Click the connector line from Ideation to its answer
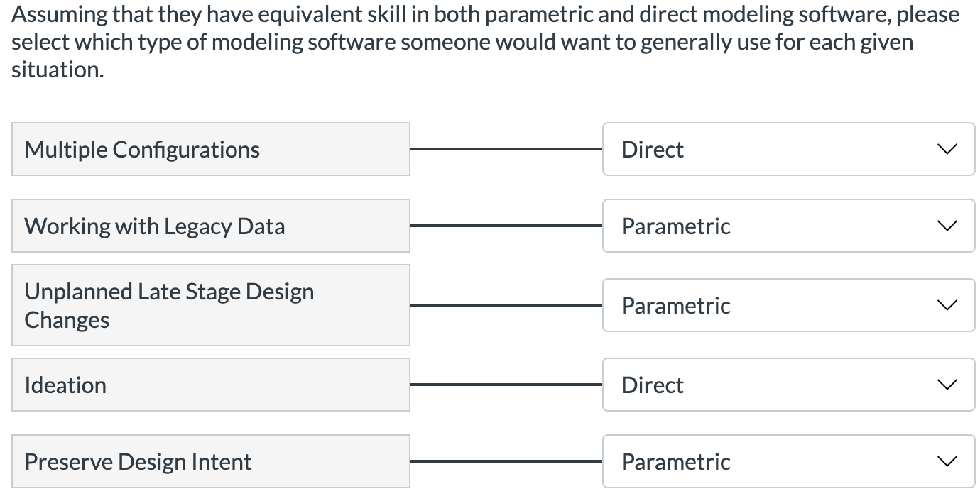Viewport: 980px width, 501px height. tap(506, 385)
